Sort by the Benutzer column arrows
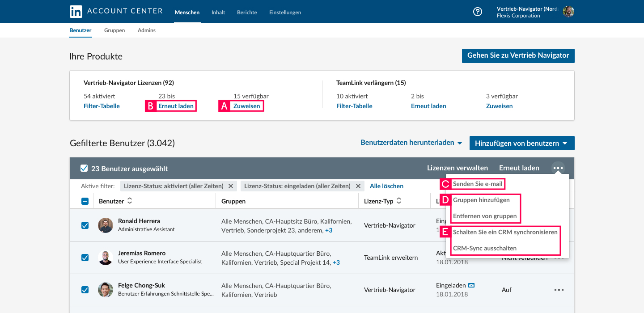 coord(130,201)
